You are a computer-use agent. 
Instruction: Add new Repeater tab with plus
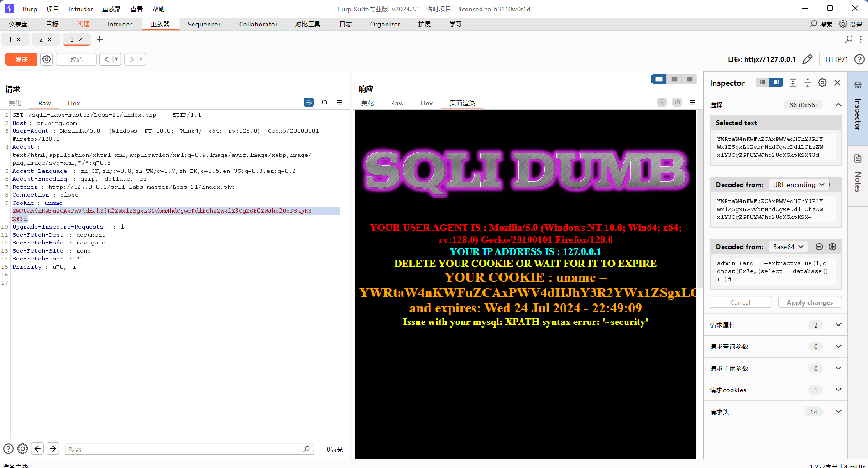pos(99,39)
